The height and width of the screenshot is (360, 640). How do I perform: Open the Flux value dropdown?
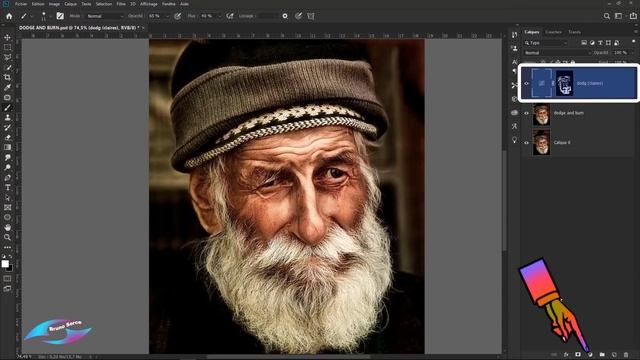coord(219,16)
